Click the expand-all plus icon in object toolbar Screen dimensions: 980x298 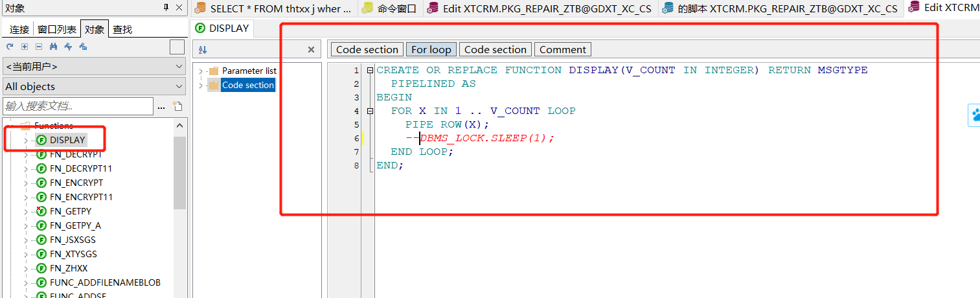(24, 47)
